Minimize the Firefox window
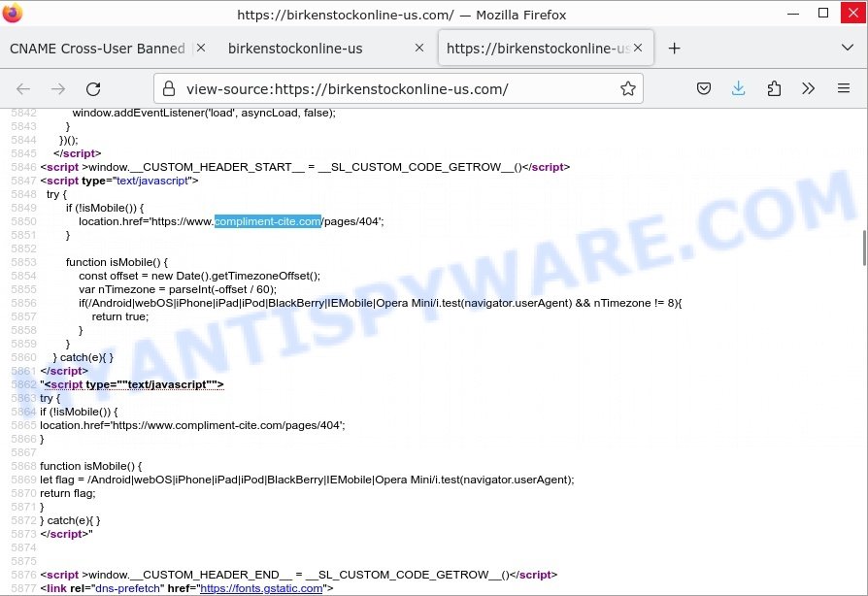Viewport: 868px width, 596px height. click(x=792, y=14)
